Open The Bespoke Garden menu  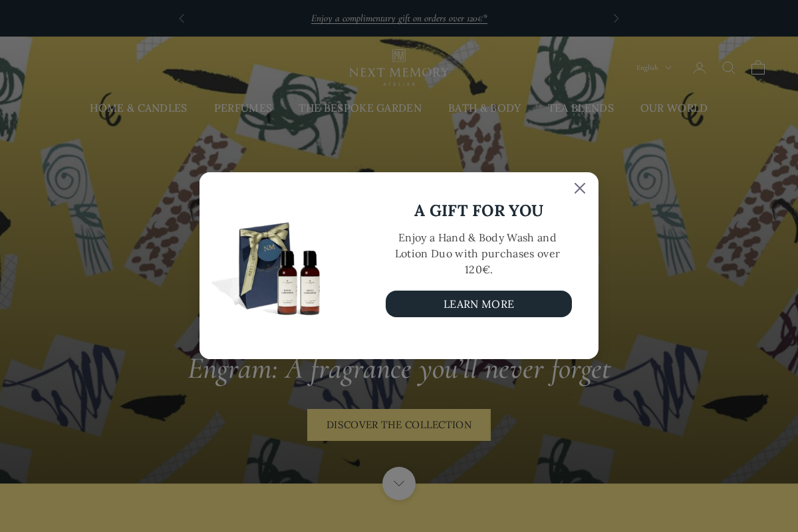click(x=360, y=108)
